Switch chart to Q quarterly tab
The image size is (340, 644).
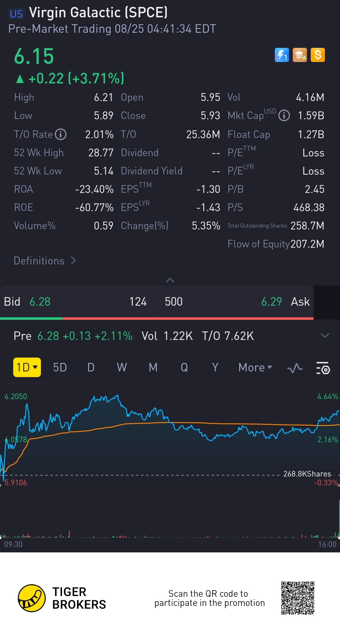[x=184, y=367]
